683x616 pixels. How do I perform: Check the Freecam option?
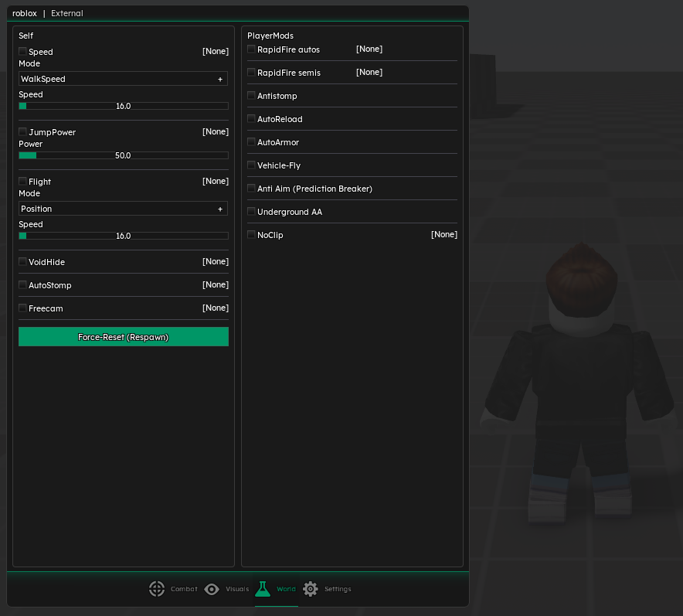tap(22, 308)
